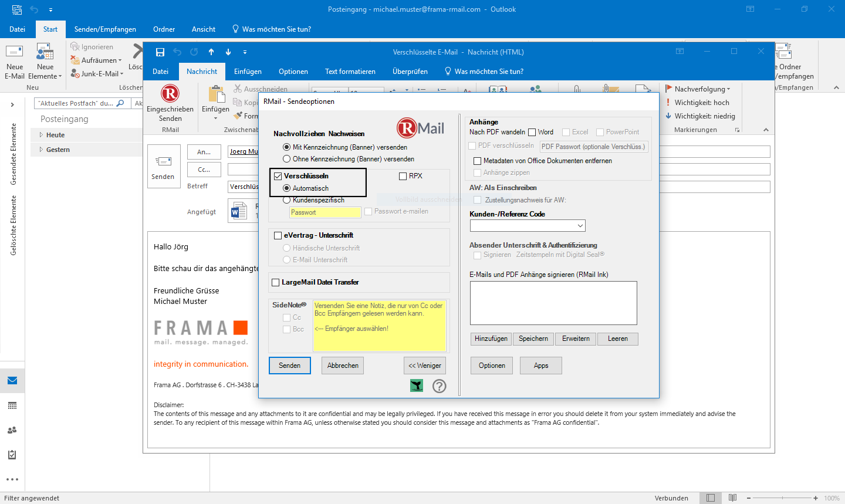The height and width of the screenshot is (504, 845).
Task: Open the People view in sidebar
Action: coord(12,430)
